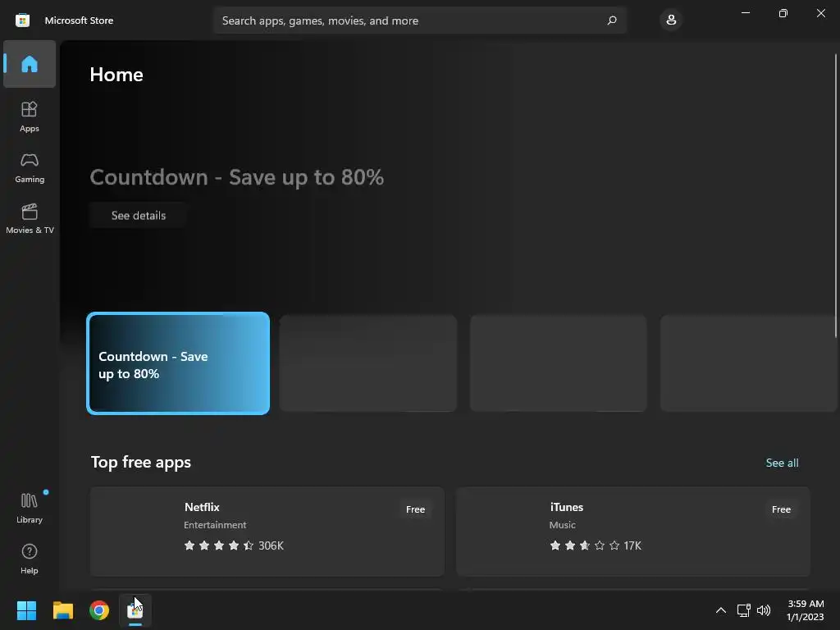Image resolution: width=840 pixels, height=630 pixels.
Task: Click the vertical scrollbar thumb
Action: coord(836,195)
